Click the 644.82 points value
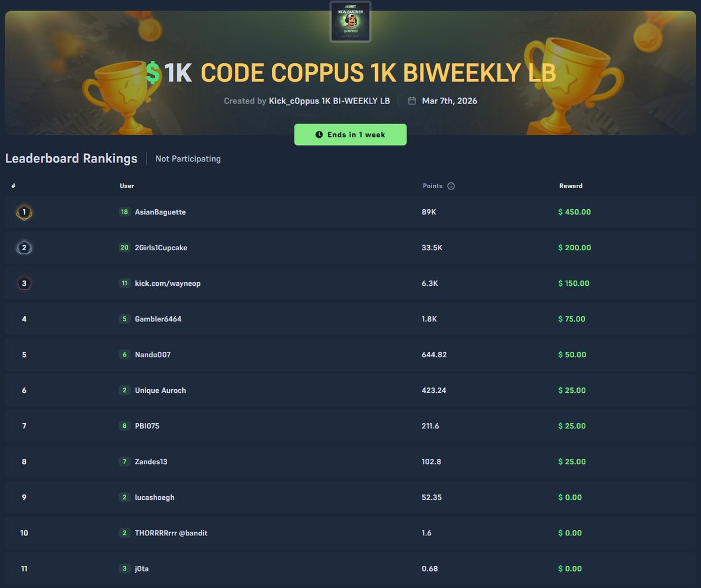Viewport: 701px width, 588px height. pyautogui.click(x=434, y=355)
